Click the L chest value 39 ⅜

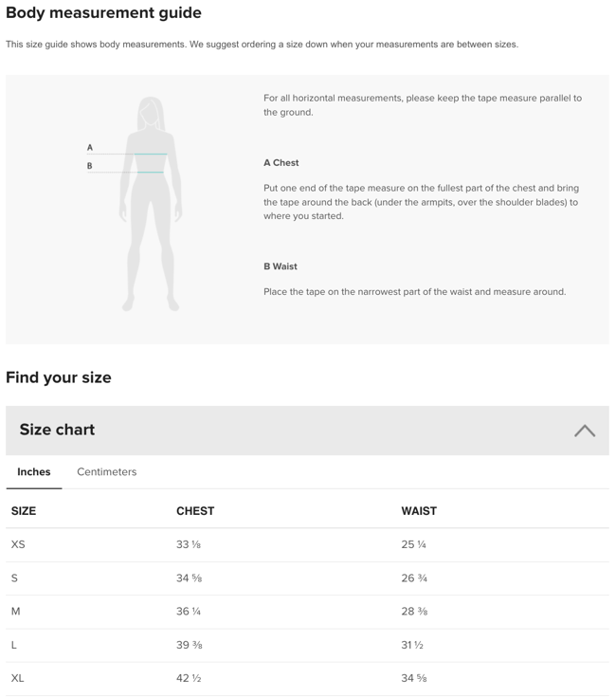coord(189,645)
